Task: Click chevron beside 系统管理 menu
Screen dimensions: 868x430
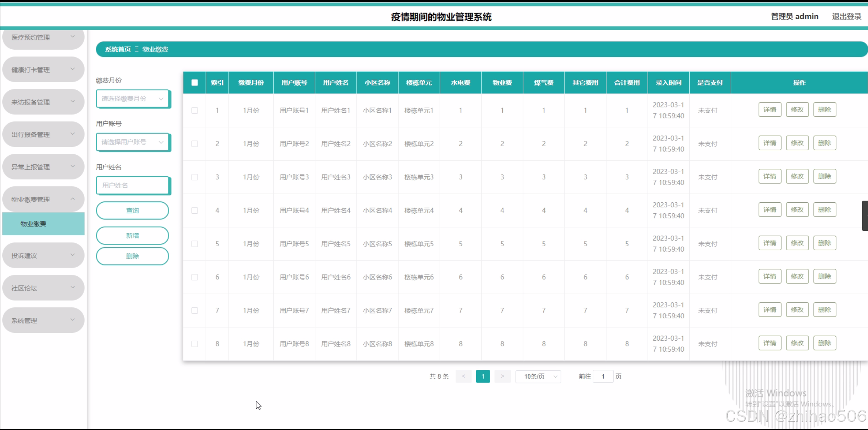Action: [x=73, y=320]
